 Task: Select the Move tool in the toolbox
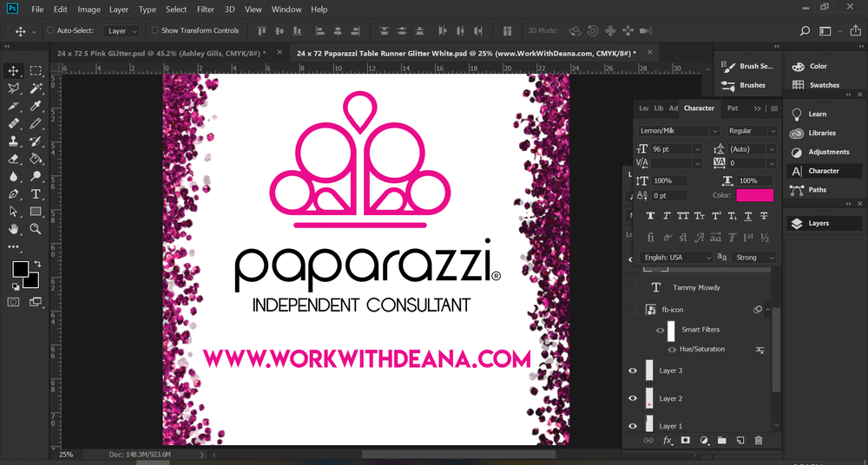[x=13, y=71]
